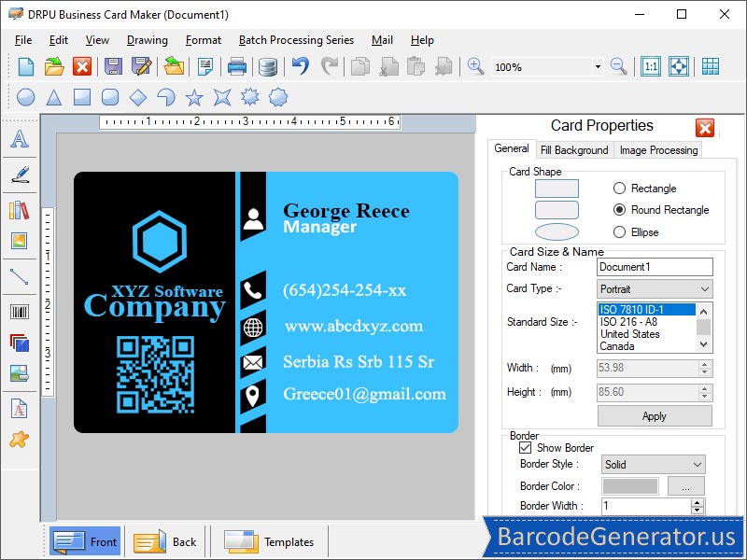Select the Insert Picture tool in sidebar
Viewport: 747px width, 560px height.
[x=20, y=241]
